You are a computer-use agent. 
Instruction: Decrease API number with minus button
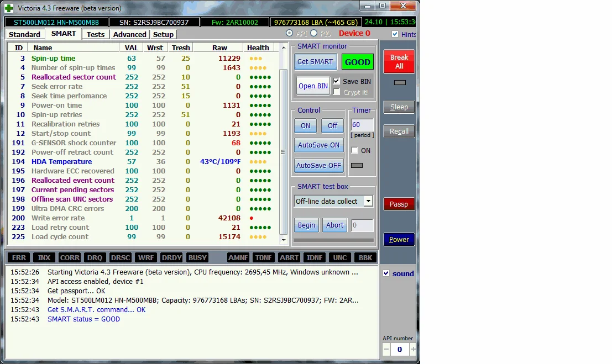pyautogui.click(x=386, y=350)
